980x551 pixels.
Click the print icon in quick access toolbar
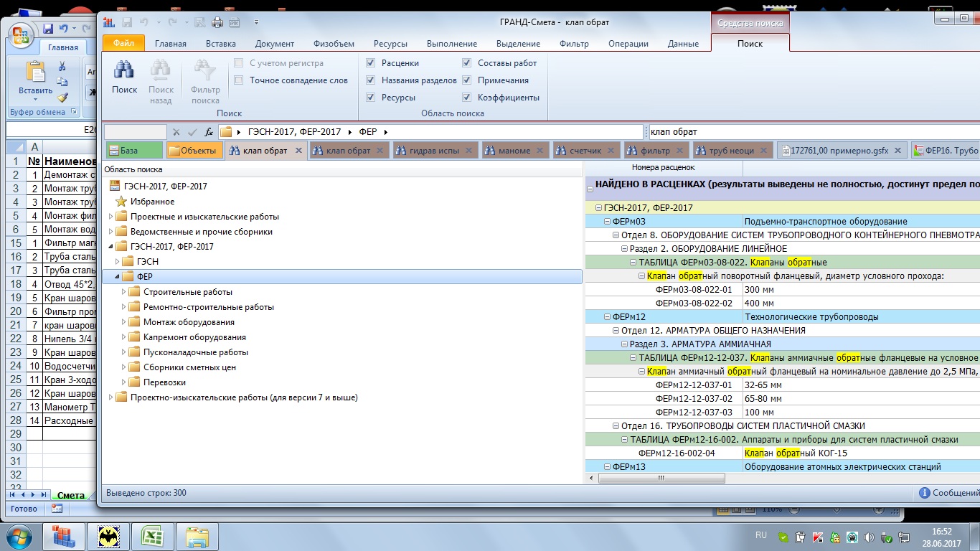pos(217,22)
